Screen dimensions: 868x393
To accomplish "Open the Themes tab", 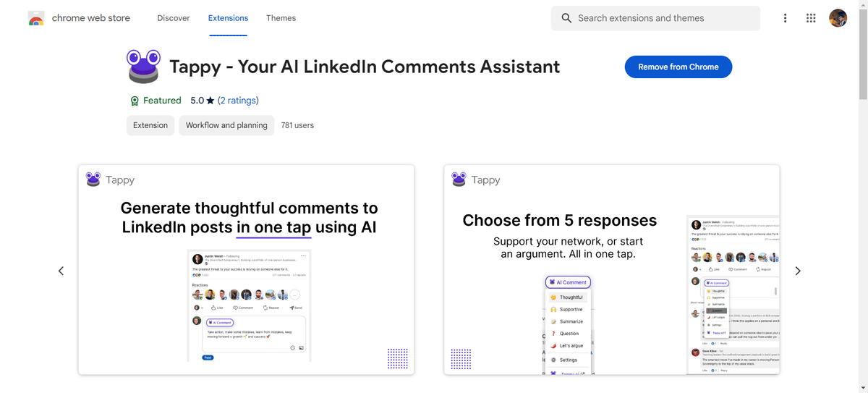I will tap(281, 18).
